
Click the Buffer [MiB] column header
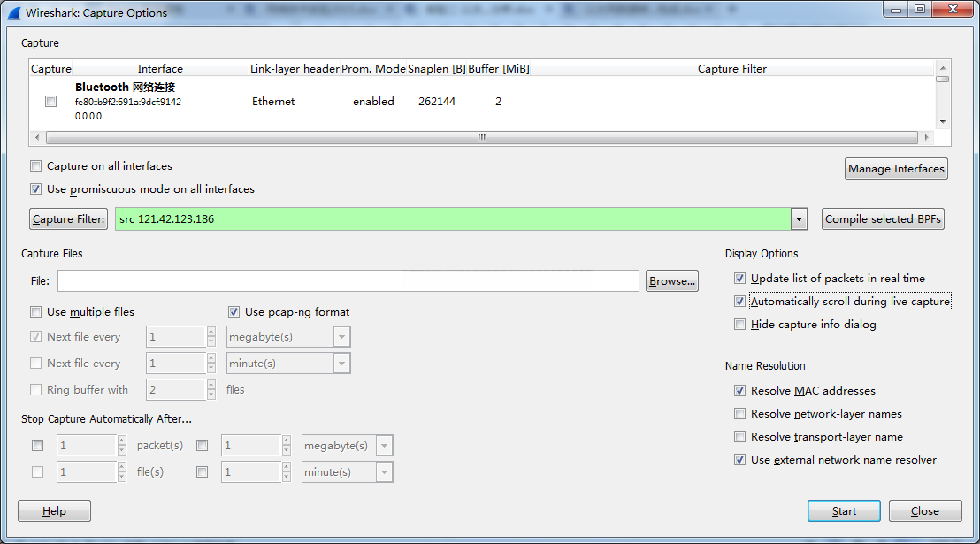(x=499, y=69)
